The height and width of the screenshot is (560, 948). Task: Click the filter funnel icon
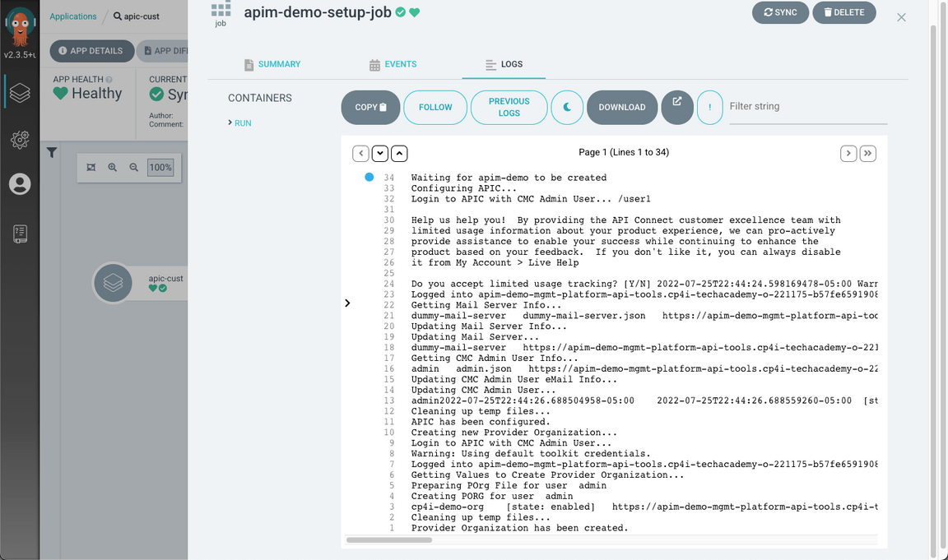click(x=52, y=153)
